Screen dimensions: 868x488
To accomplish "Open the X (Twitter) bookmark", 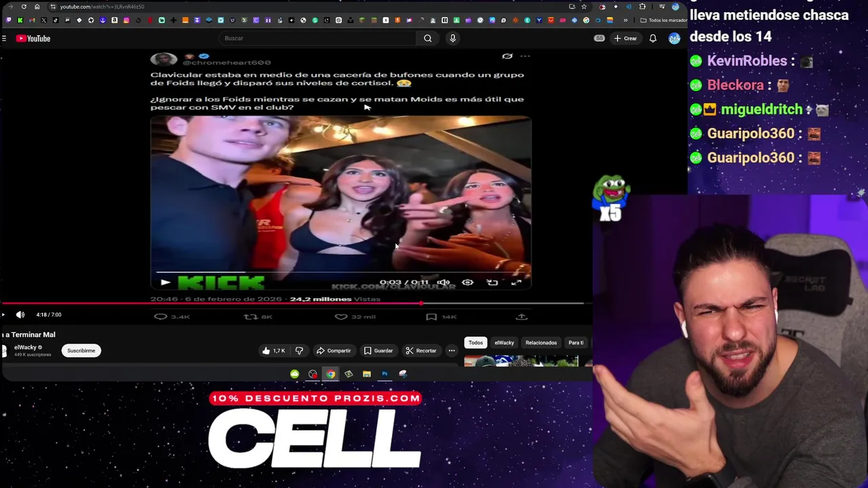I will (43, 20).
